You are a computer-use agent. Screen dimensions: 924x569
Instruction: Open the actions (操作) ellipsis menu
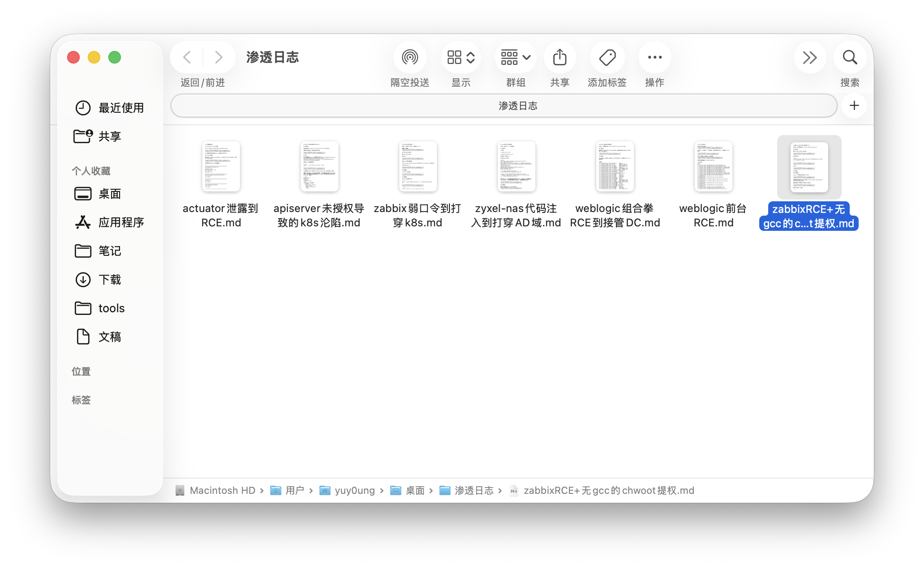coord(654,57)
